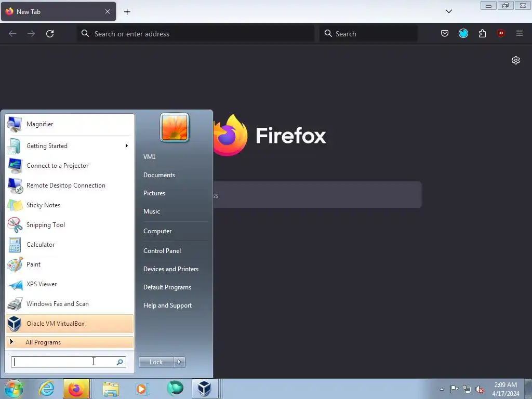Open Windows Explorer folder on taskbar
Viewport: 532px width, 399px height.
pos(111,389)
